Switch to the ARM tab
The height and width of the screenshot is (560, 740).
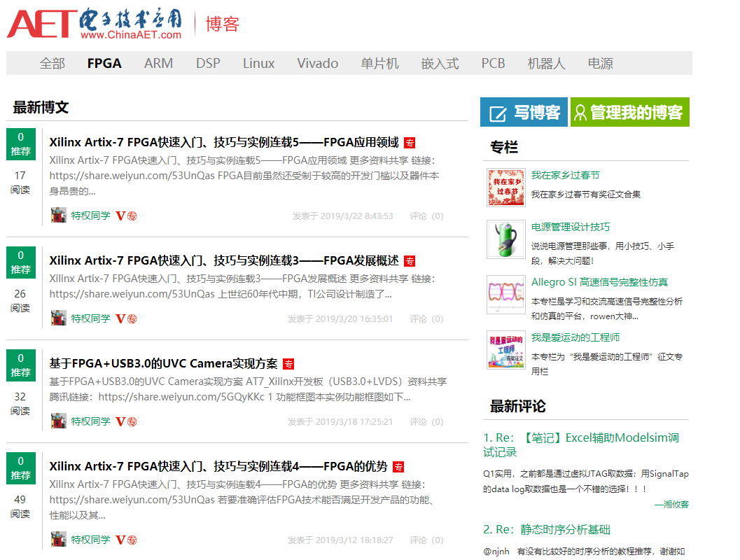point(158,63)
